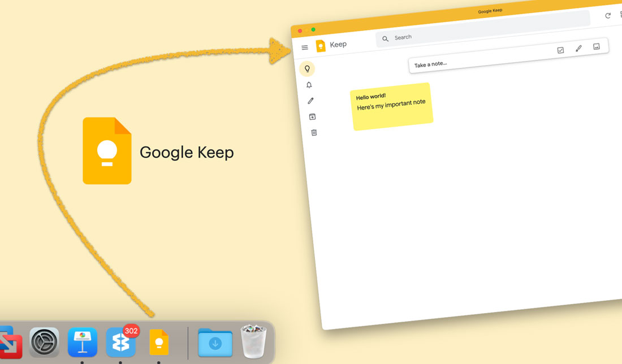Open the Archive section in the sidebar
The width and height of the screenshot is (622, 364).
312,116
